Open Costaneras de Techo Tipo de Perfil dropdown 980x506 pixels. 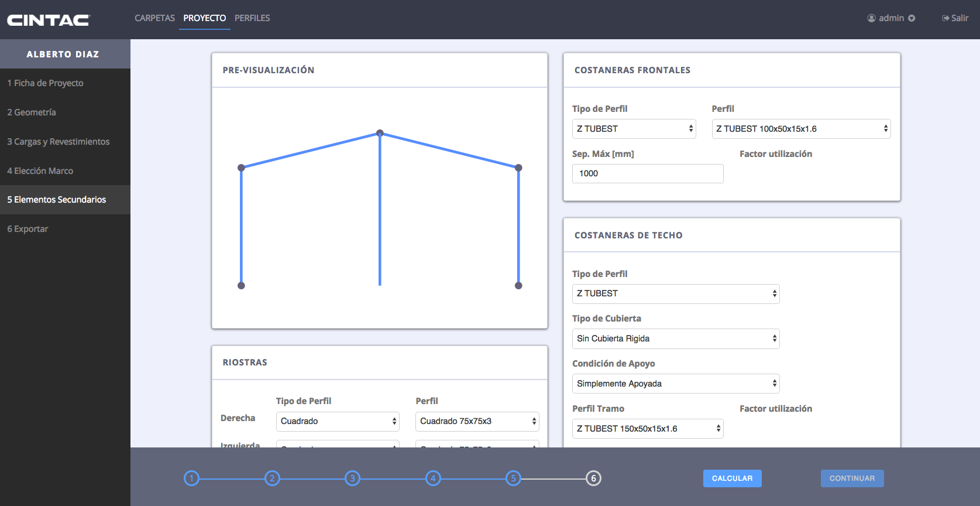(676, 294)
